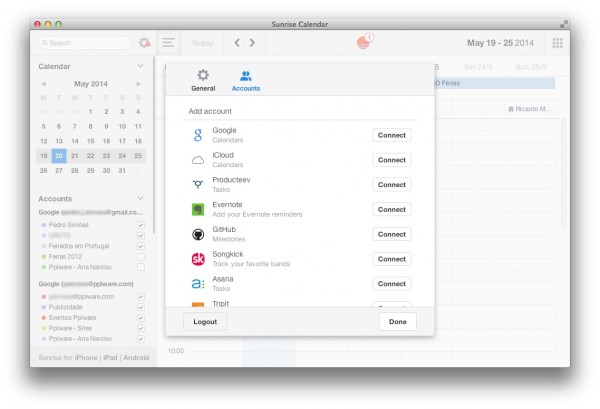Connect the Evernote reminders account
The width and height of the screenshot is (600, 409).
pyautogui.click(x=391, y=209)
